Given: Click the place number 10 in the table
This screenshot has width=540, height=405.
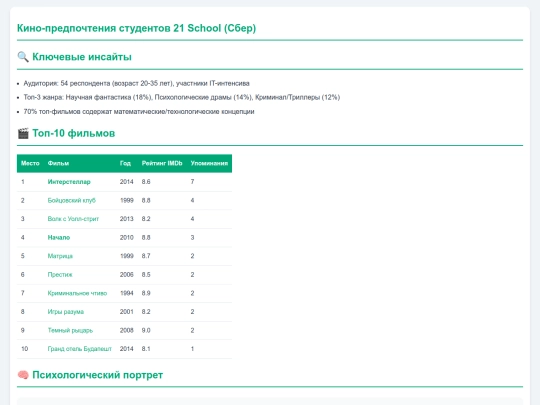Looking at the screenshot, I should [24, 349].
